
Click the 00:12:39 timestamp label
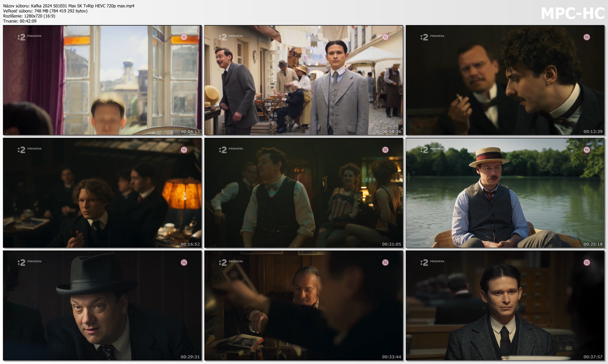[593, 131]
